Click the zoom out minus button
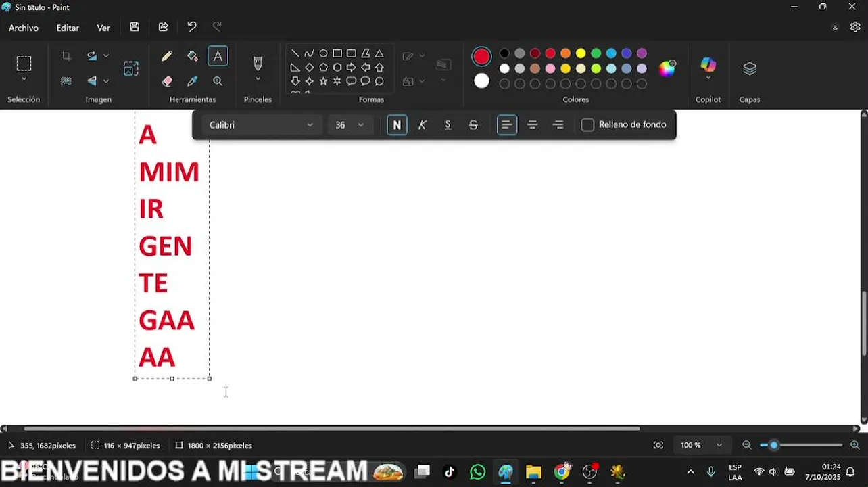868x487 pixels. [747, 445]
